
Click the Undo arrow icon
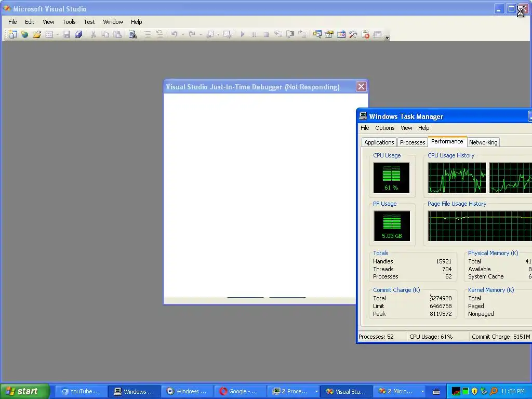pyautogui.click(x=175, y=34)
